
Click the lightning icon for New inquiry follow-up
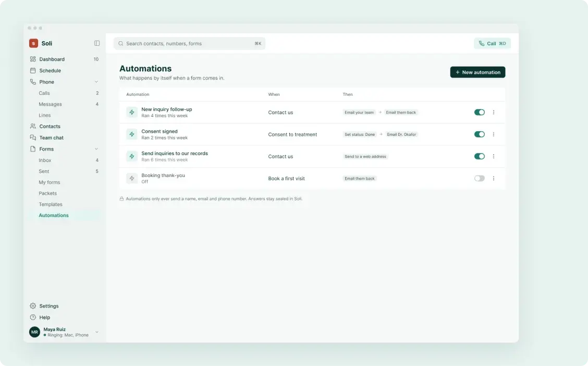click(132, 112)
